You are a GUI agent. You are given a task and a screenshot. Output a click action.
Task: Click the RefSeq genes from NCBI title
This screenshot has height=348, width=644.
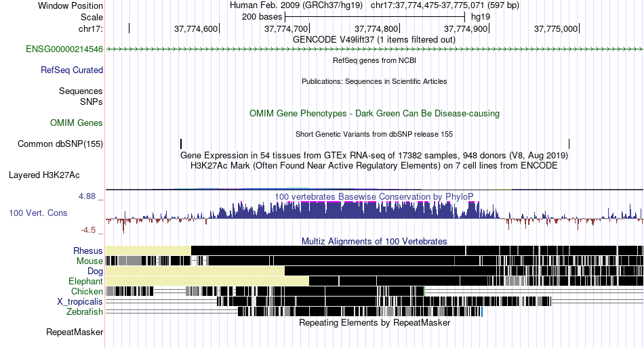tap(375, 60)
